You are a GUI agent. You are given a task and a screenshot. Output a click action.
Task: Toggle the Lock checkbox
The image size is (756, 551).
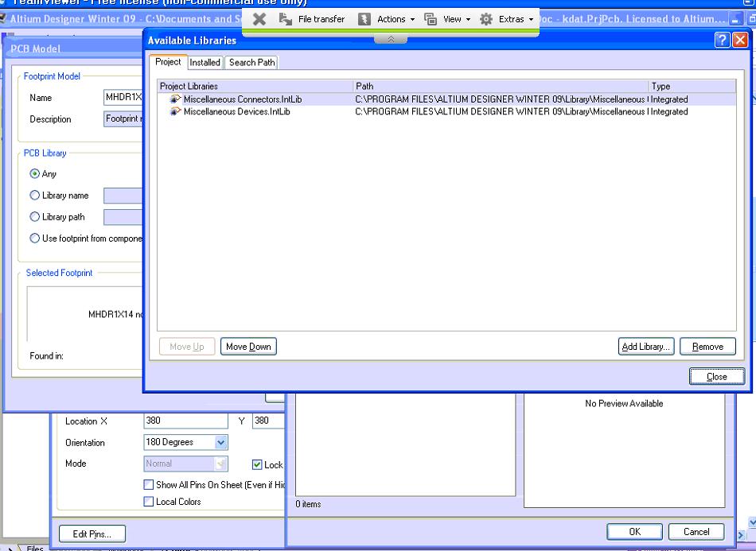257,465
